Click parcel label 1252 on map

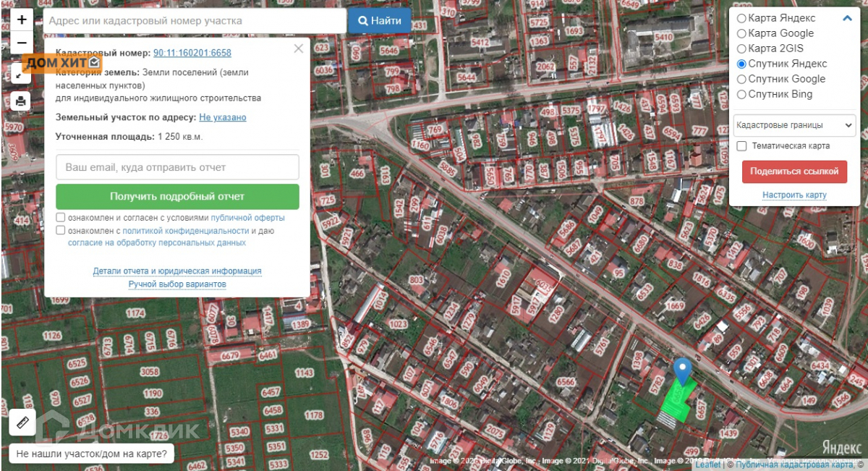coord(318,455)
